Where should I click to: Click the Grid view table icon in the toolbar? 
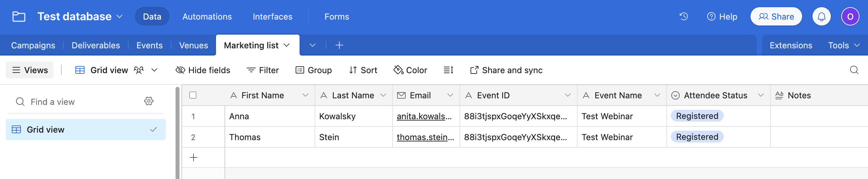pyautogui.click(x=80, y=70)
